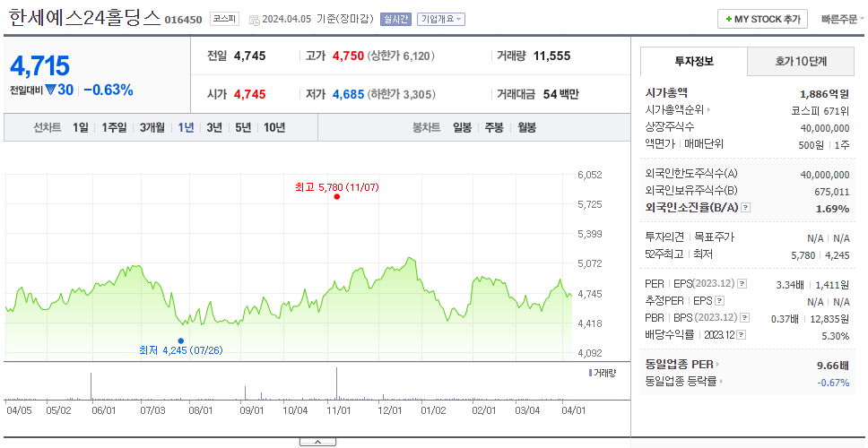Image resolution: width=868 pixels, height=448 pixels.
Task: Click the help icon beside PER EPS(2023.12)
Action: 742,284
